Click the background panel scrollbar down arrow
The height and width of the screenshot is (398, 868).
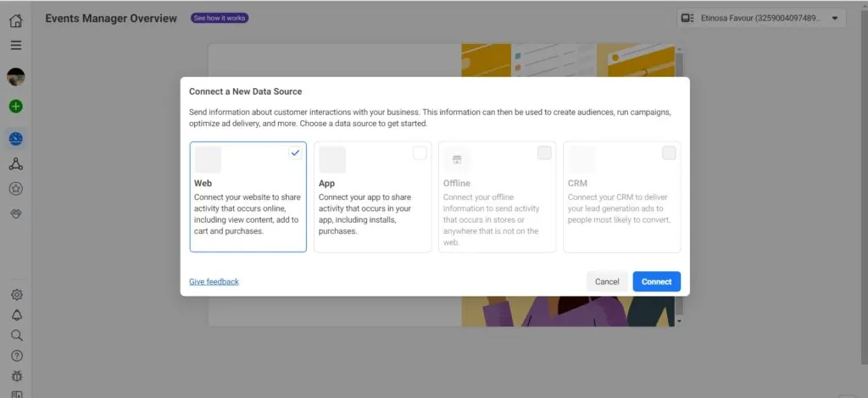679,321
